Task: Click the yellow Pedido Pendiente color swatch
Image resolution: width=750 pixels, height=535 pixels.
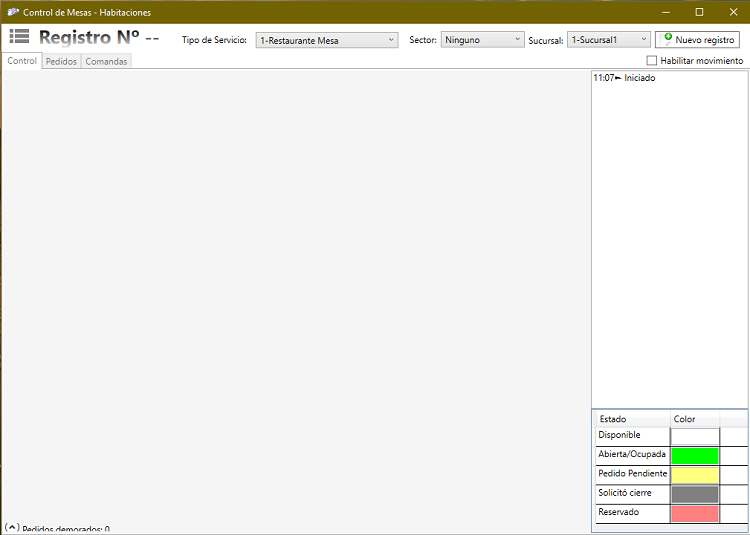Action: (x=695, y=475)
